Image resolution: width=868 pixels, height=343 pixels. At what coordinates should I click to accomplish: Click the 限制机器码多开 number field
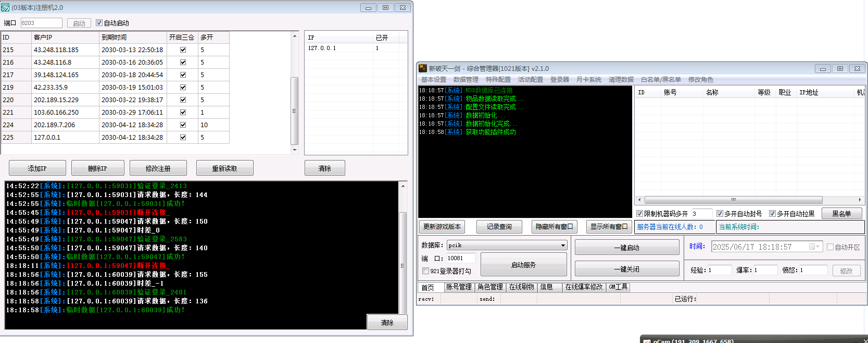701,214
